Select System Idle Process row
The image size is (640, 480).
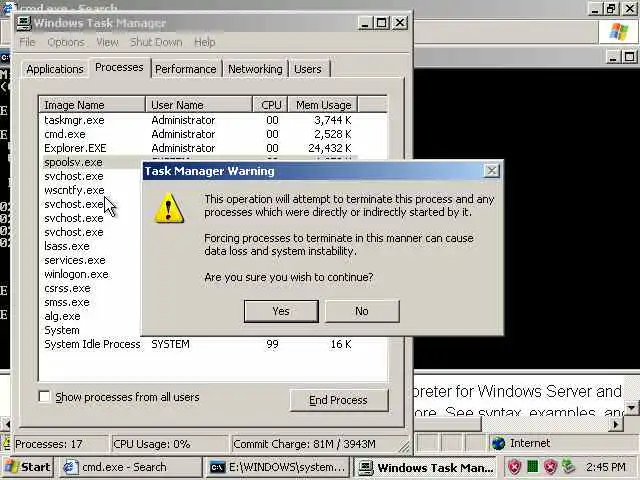tap(198, 344)
